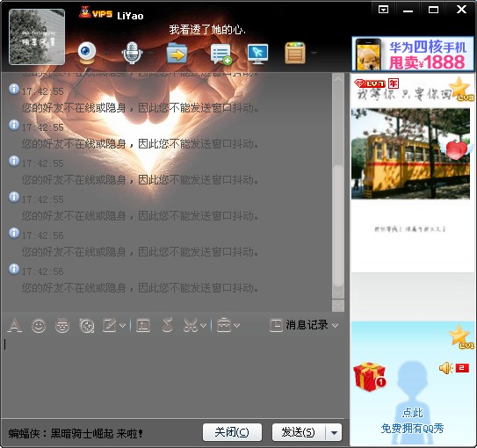Screen dimensions: 477x448
Task: Open the emoticon smiley picker
Action: click(x=39, y=326)
